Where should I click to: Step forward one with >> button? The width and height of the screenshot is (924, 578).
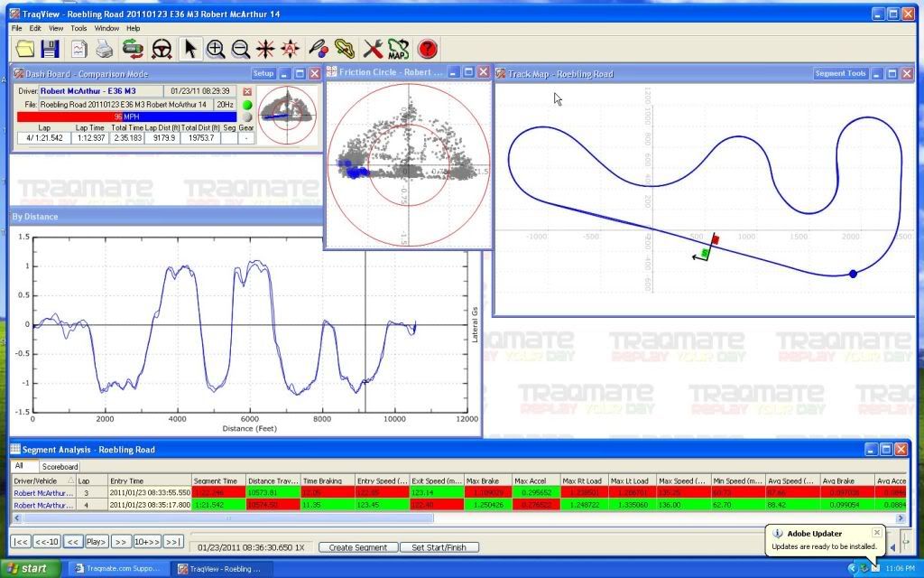(120, 542)
